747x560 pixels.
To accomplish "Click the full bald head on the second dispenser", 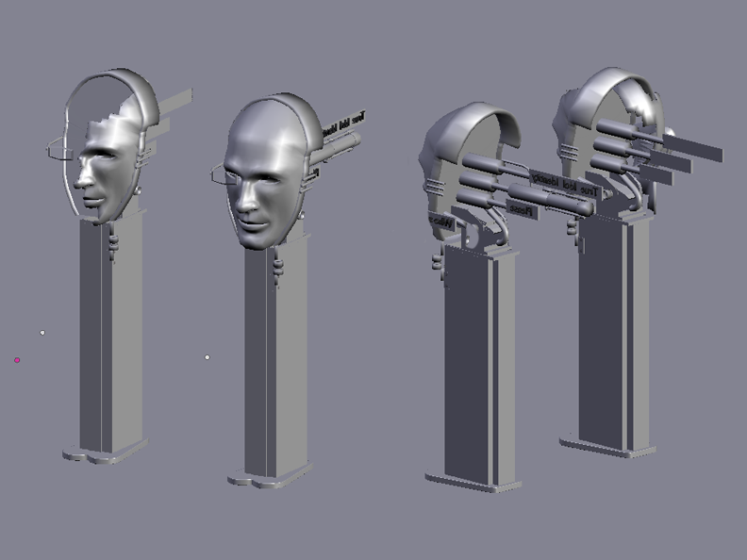I will [x=263, y=173].
